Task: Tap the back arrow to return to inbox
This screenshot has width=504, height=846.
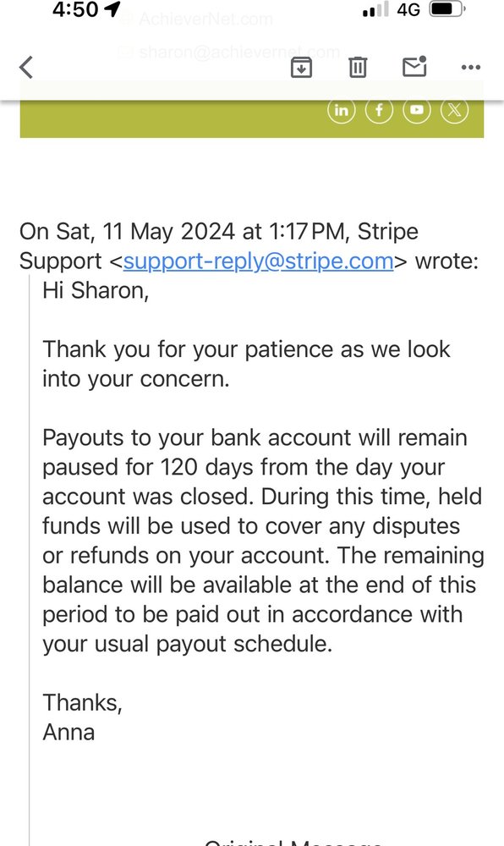Action: click(26, 68)
